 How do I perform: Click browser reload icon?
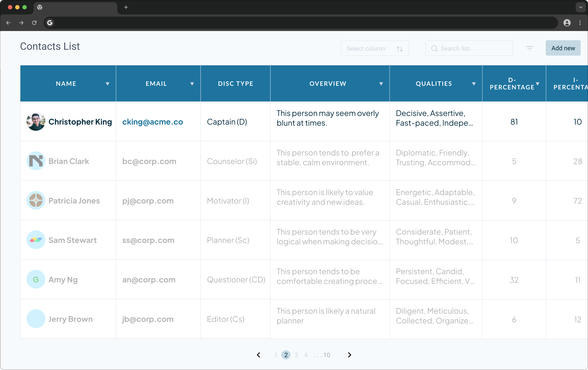[x=34, y=23]
